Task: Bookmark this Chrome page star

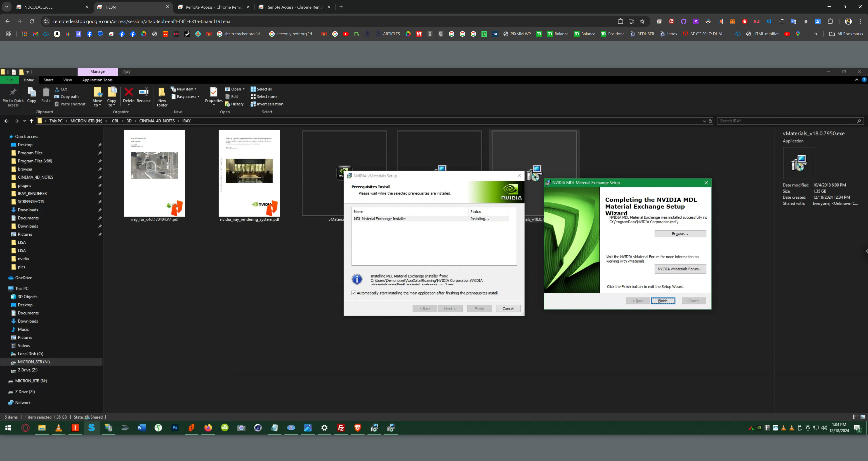Action: tap(642, 21)
